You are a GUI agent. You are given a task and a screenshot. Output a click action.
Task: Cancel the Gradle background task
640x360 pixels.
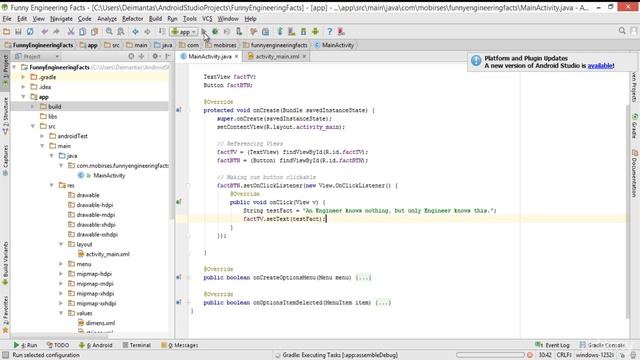(530, 355)
